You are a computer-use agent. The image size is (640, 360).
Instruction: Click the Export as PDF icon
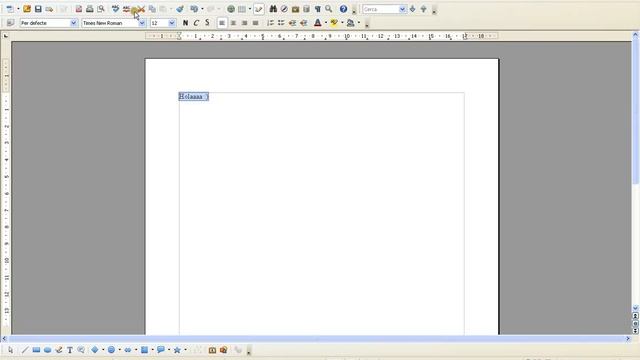[x=78, y=9]
